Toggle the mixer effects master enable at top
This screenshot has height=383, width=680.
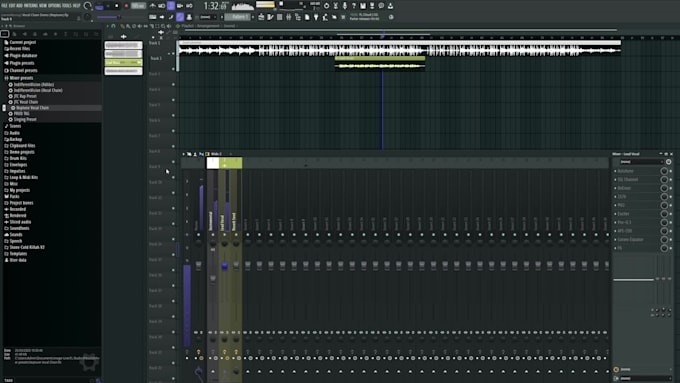click(x=668, y=162)
